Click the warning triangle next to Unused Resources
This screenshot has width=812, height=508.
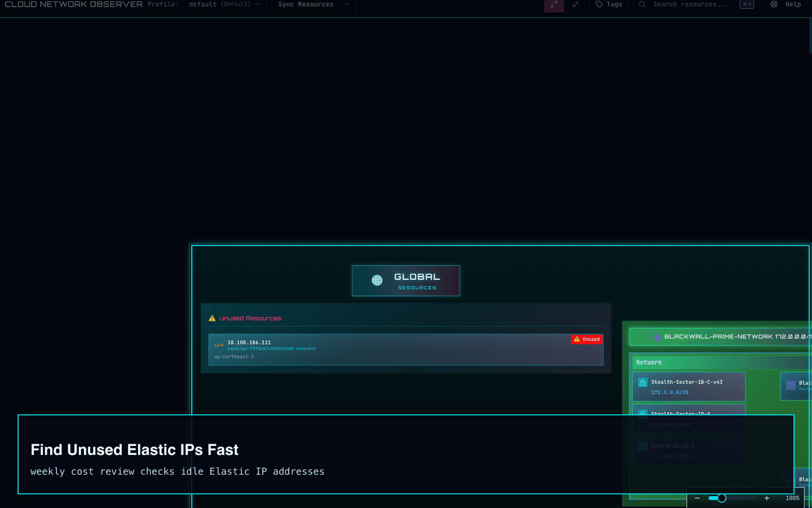click(x=212, y=318)
